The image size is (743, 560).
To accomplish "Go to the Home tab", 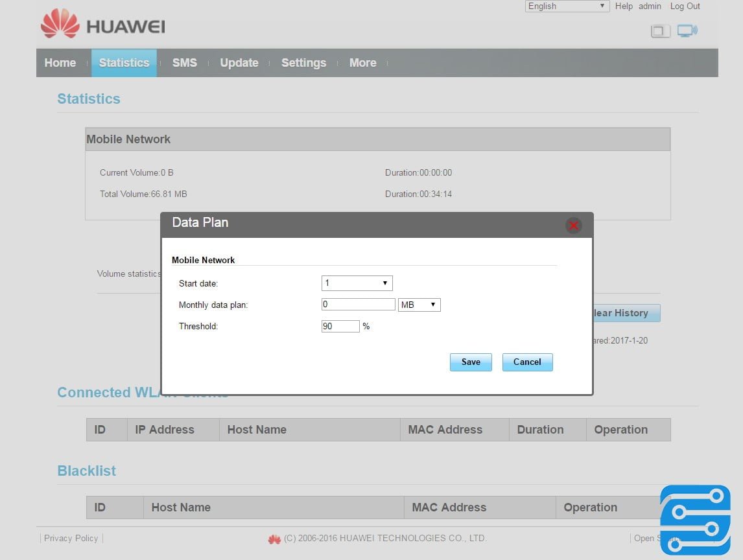I will [x=60, y=63].
